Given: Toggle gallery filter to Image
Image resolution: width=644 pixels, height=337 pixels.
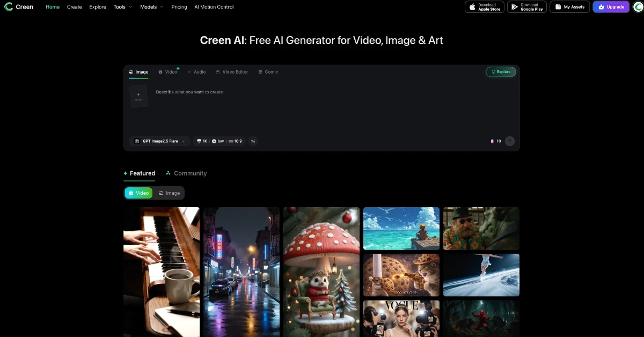Looking at the screenshot, I should 169,193.
